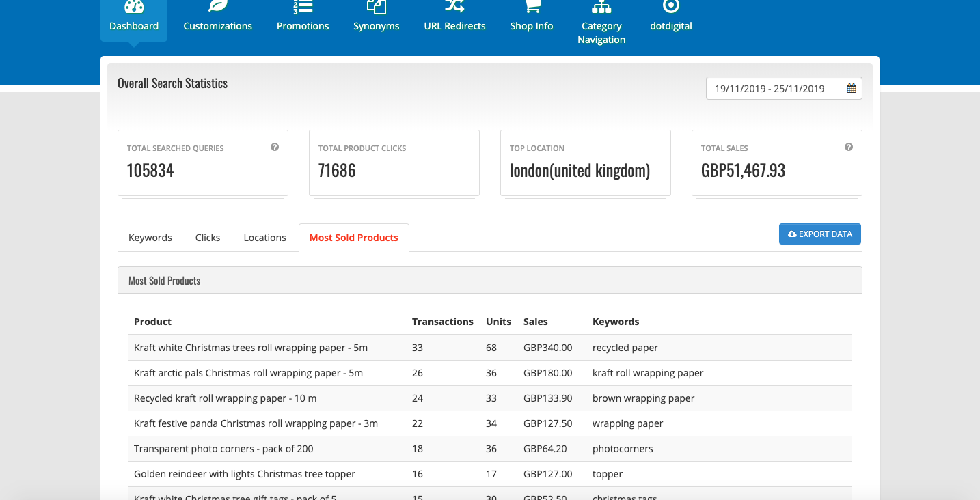Click product 'Recycled kraft roll wrapping paper - 10 m'
The image size is (980, 500).
click(x=226, y=398)
